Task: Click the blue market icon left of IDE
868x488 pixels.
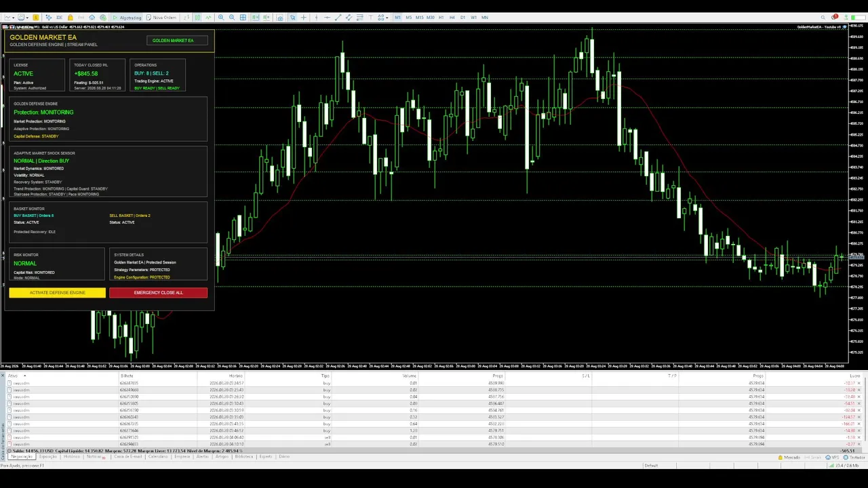Action: [x=49, y=17]
